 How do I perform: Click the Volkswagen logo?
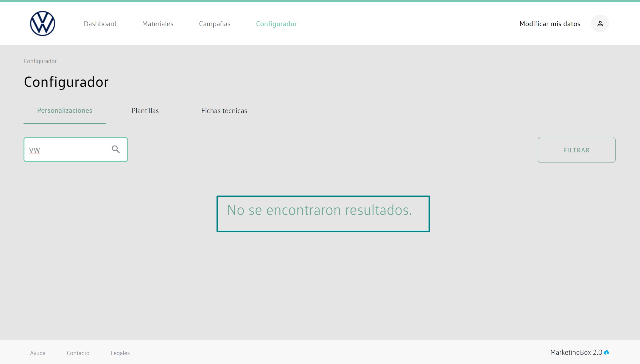coord(43,24)
